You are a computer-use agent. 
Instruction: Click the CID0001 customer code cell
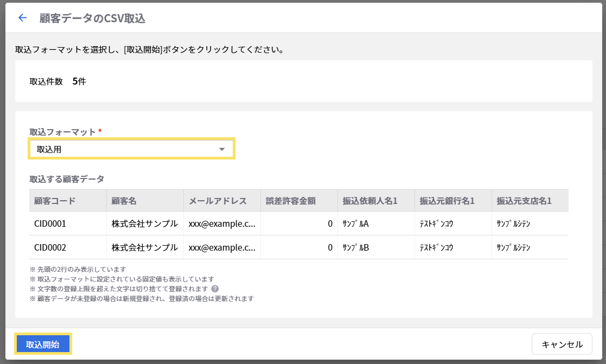point(50,223)
